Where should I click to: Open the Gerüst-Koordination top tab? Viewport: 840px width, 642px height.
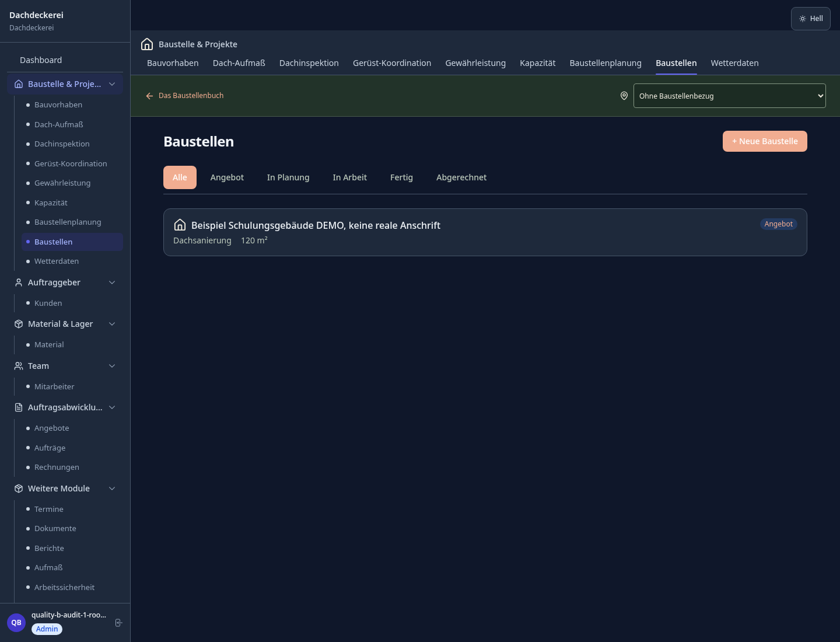coord(392,63)
